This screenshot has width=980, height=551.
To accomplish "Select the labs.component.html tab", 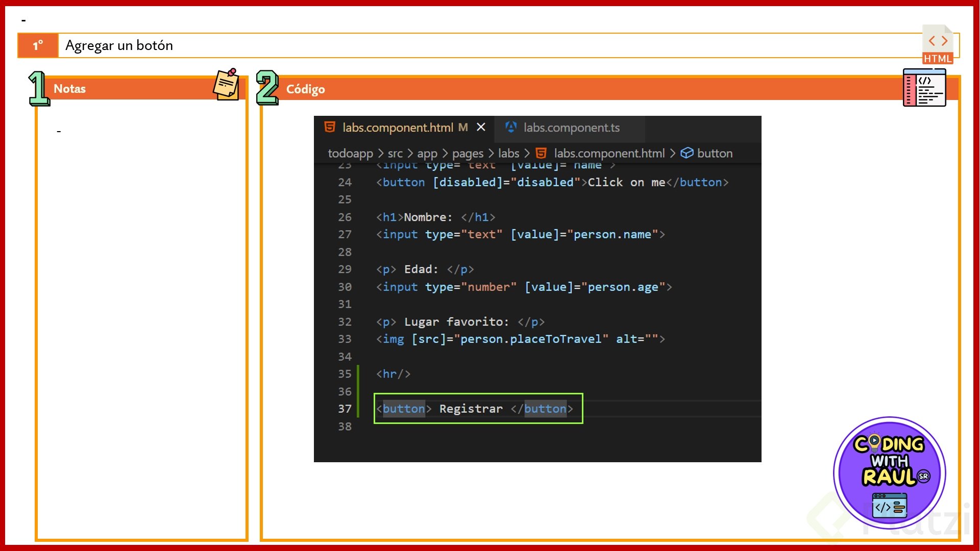I will click(x=397, y=128).
